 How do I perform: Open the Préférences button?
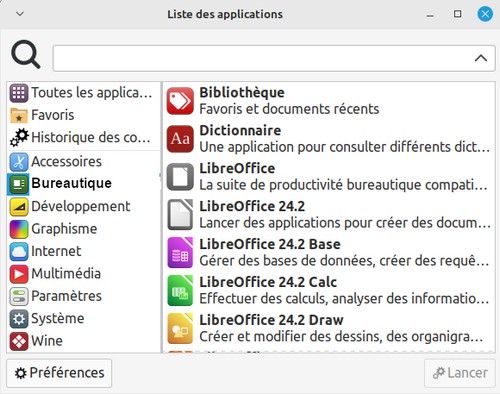(59, 373)
